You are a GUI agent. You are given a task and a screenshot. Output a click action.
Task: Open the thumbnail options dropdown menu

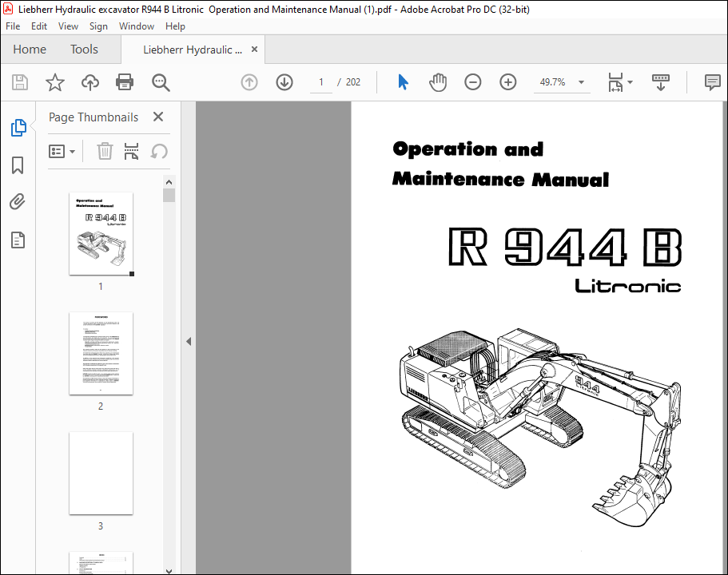coord(62,151)
